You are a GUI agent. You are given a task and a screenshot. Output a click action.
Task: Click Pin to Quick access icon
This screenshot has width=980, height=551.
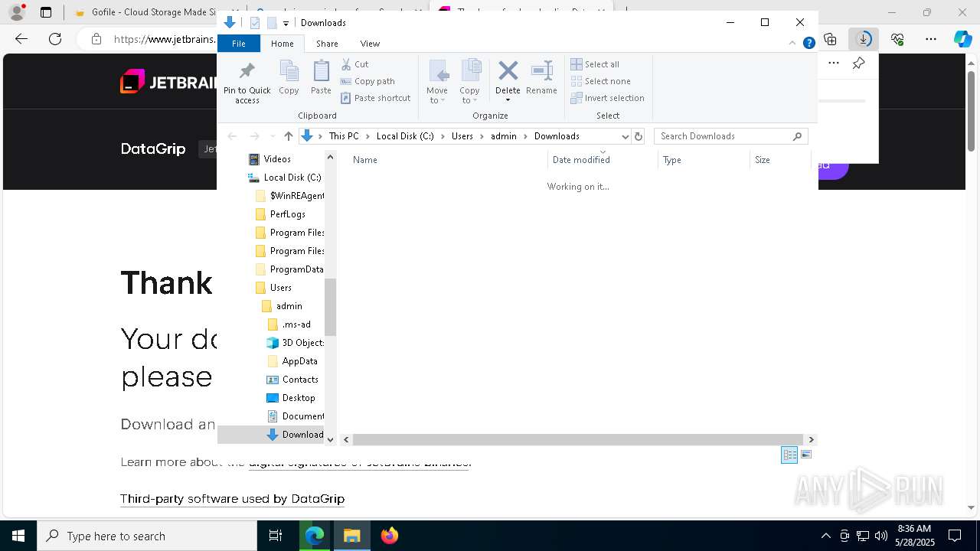tap(247, 71)
